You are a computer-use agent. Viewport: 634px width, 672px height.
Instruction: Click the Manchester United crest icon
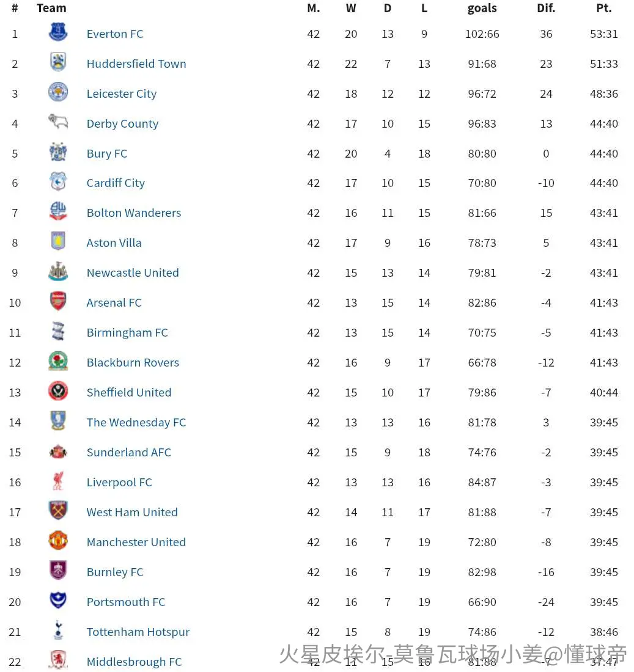point(58,541)
